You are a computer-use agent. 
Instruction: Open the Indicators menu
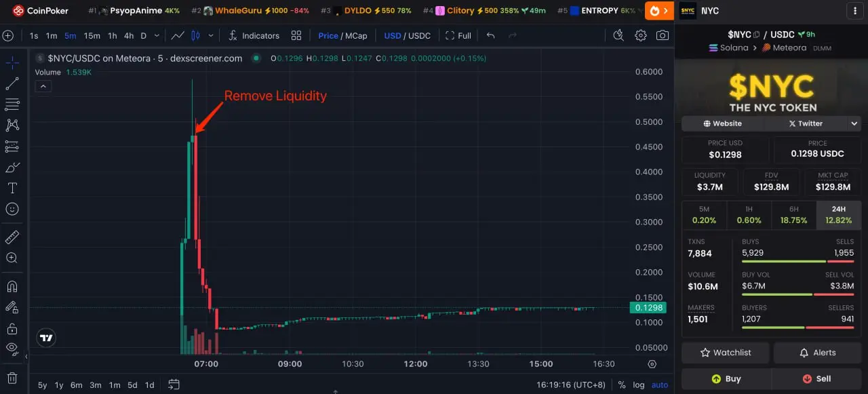click(x=254, y=35)
